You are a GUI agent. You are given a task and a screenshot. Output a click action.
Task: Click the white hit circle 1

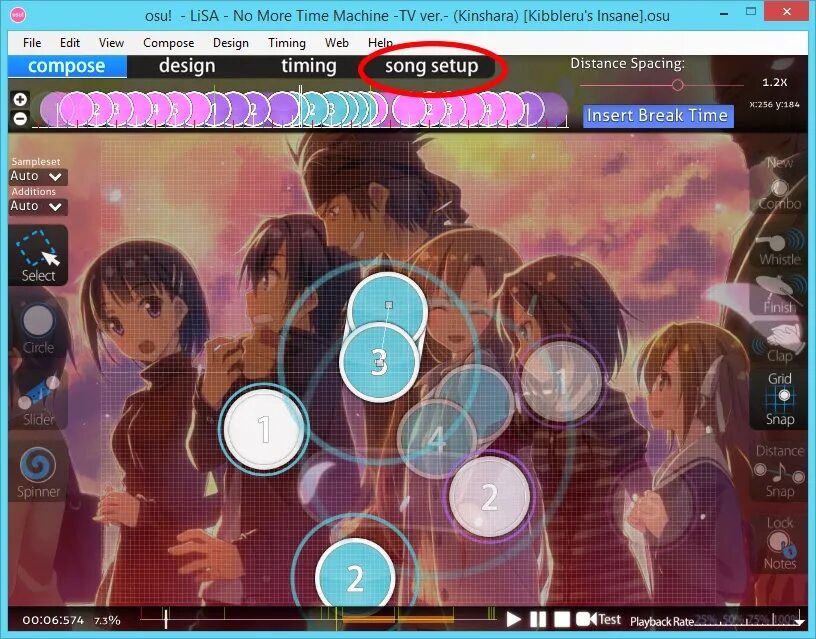pyautogui.click(x=263, y=430)
